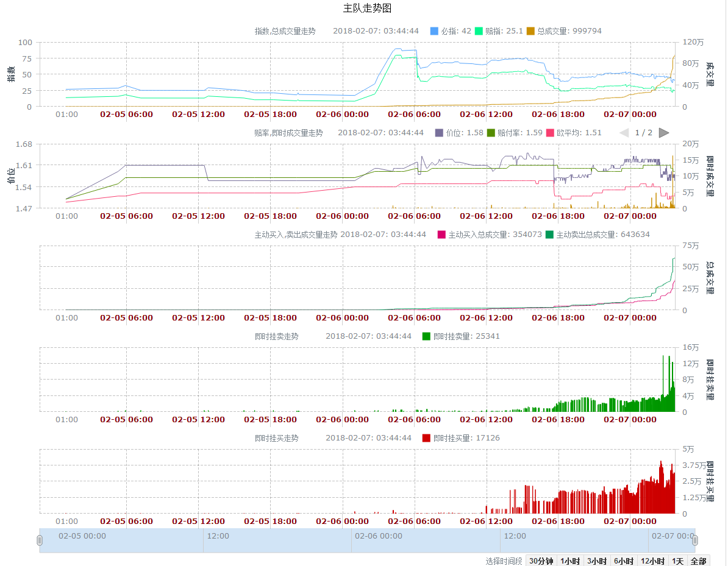Toggle the 即时挂卖量 legend green square
This screenshot has width=728, height=566.
(426, 336)
